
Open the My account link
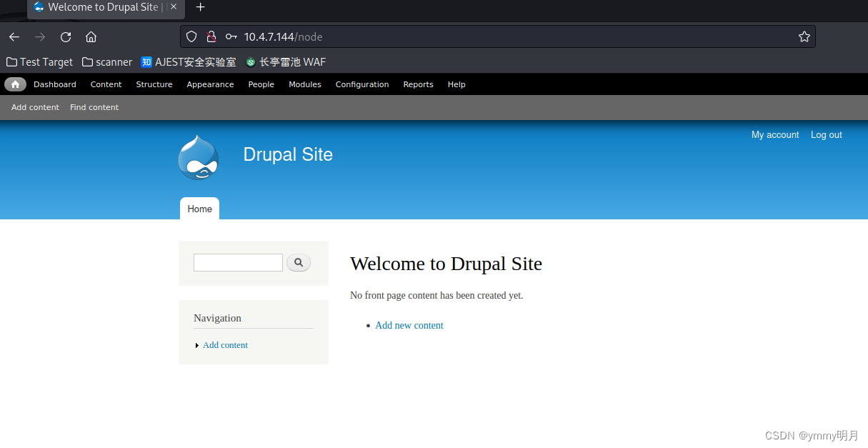[775, 134]
